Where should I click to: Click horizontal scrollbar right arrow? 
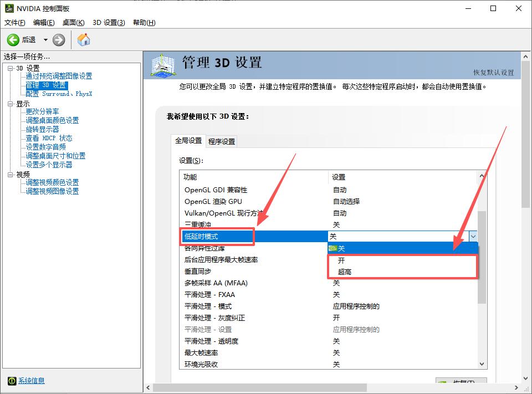(516, 387)
